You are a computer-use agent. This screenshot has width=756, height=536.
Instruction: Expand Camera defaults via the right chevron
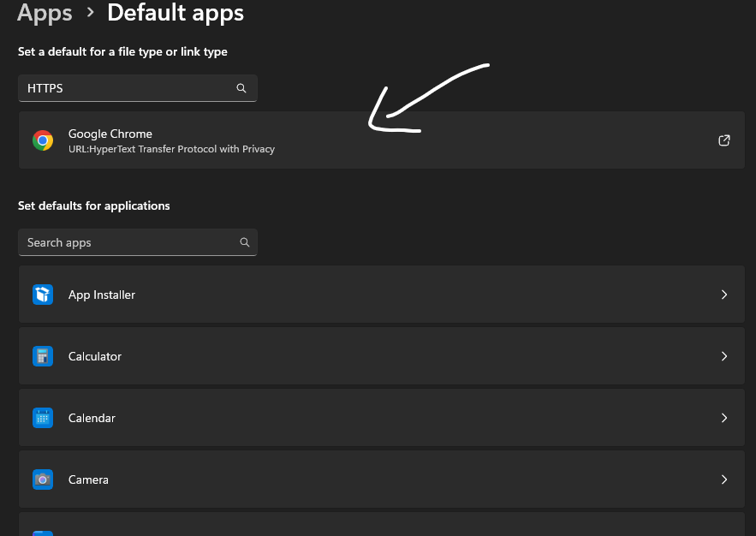click(x=723, y=479)
